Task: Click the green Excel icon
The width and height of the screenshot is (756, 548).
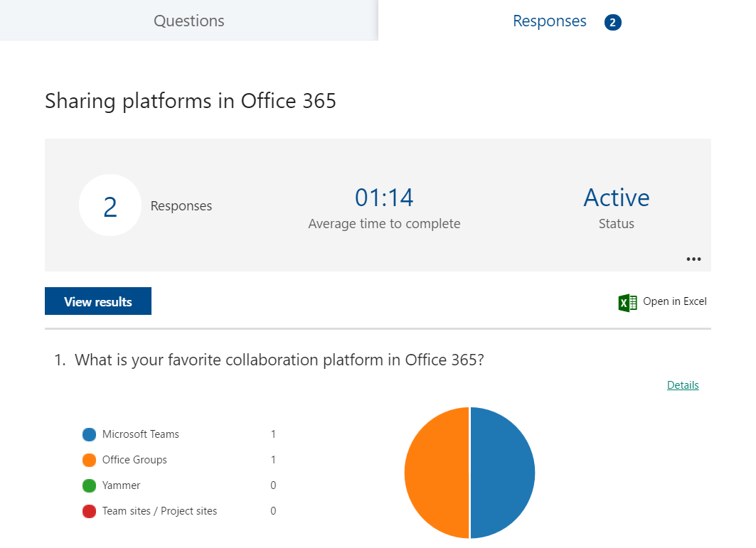Action: click(x=627, y=303)
